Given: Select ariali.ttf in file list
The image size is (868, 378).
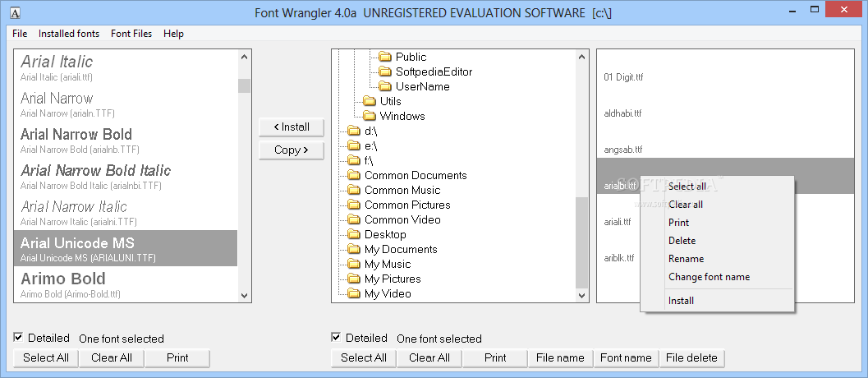Looking at the screenshot, I should coord(618,222).
